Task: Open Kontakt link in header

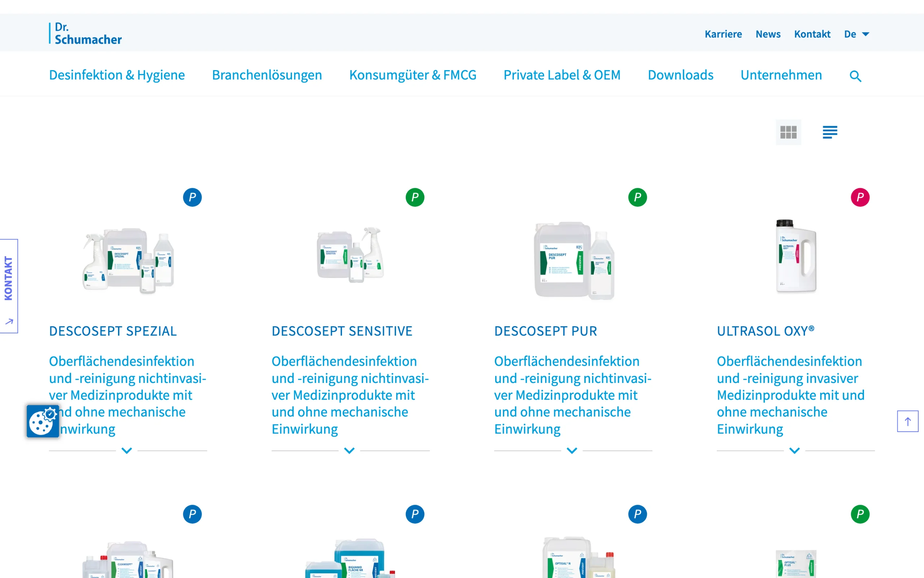Action: 812,34
